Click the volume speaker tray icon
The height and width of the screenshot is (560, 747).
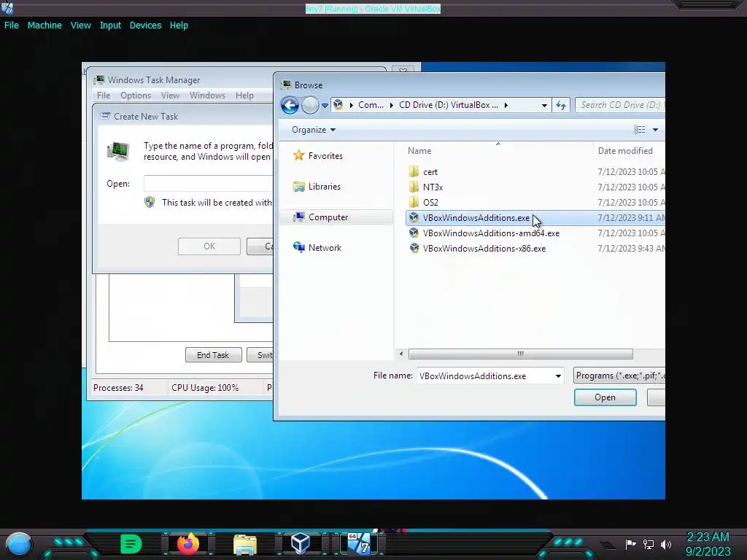[666, 544]
